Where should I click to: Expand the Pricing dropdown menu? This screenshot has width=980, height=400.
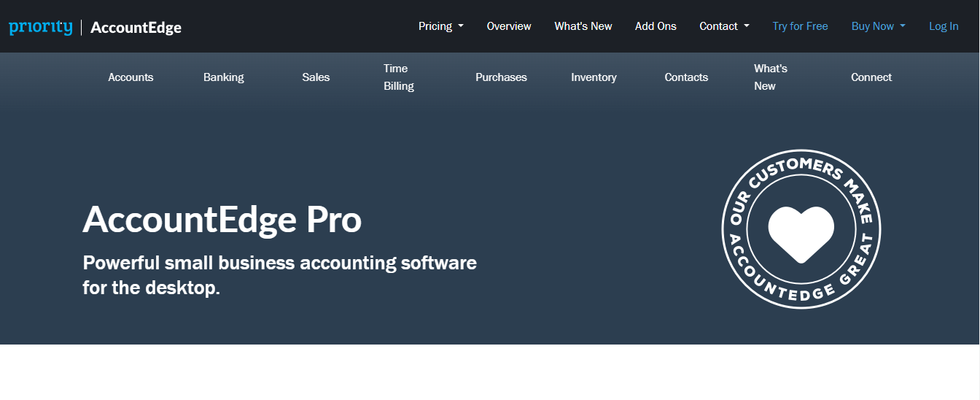tap(440, 26)
